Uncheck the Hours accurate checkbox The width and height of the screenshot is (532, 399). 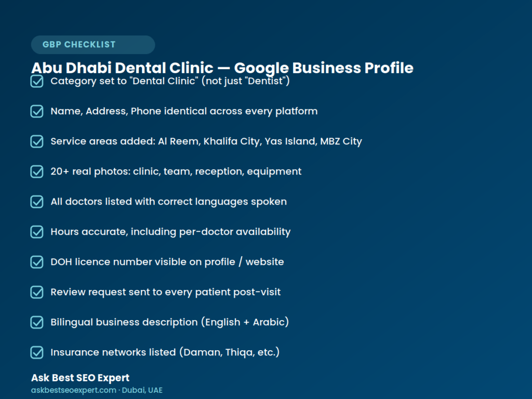[37, 232]
